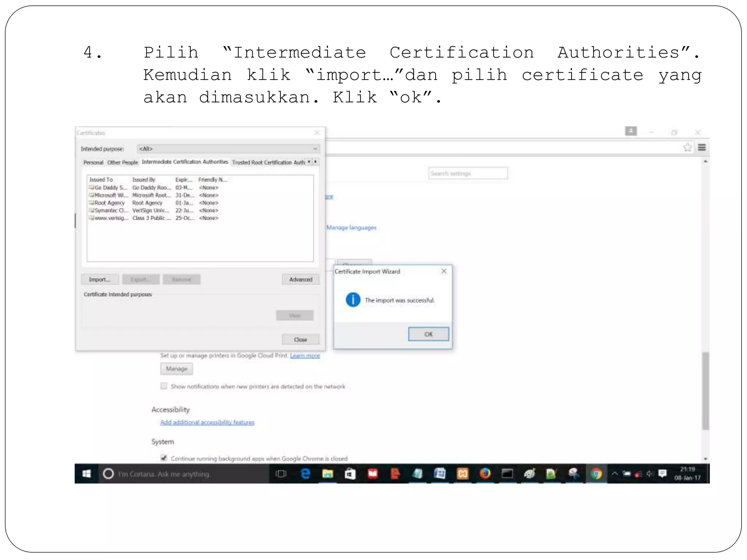
Task: Open Microsoft Word from the taskbar
Action: pos(440,474)
